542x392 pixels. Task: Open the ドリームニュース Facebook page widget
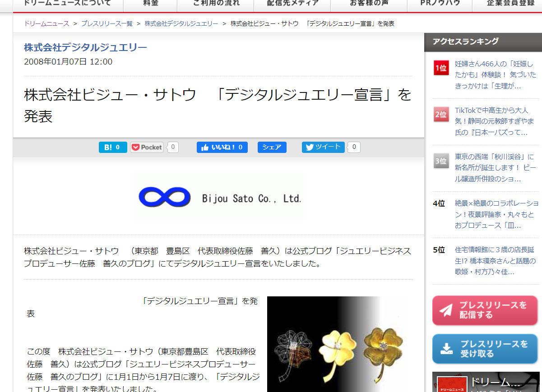coord(486,382)
